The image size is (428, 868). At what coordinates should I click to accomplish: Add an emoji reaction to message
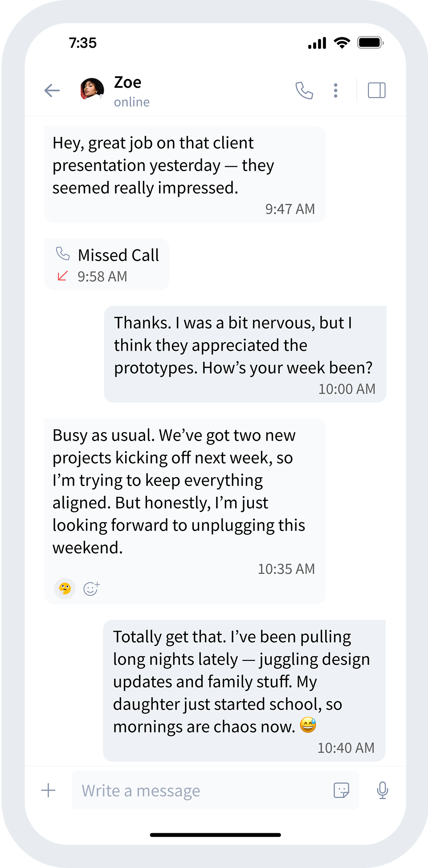pyautogui.click(x=91, y=589)
